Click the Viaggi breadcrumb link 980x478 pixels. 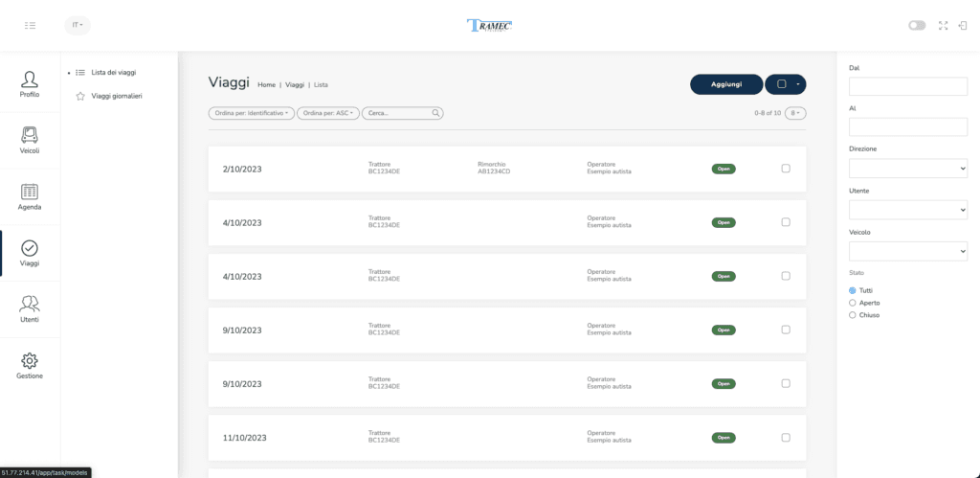[x=295, y=84]
